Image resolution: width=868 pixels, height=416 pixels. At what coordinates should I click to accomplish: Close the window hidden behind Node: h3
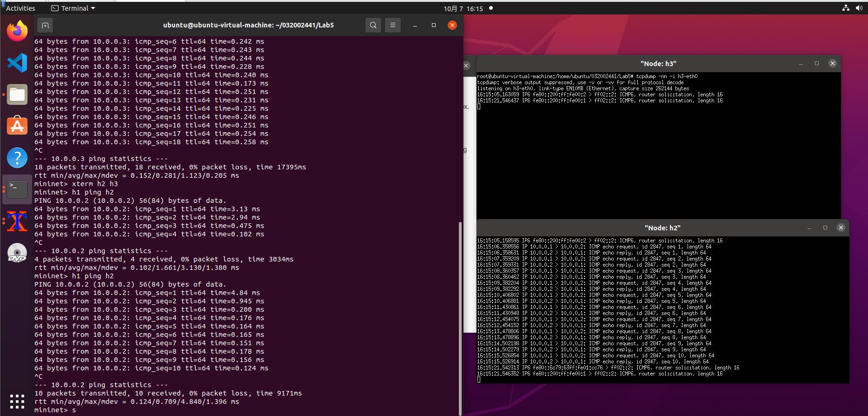click(x=466, y=66)
